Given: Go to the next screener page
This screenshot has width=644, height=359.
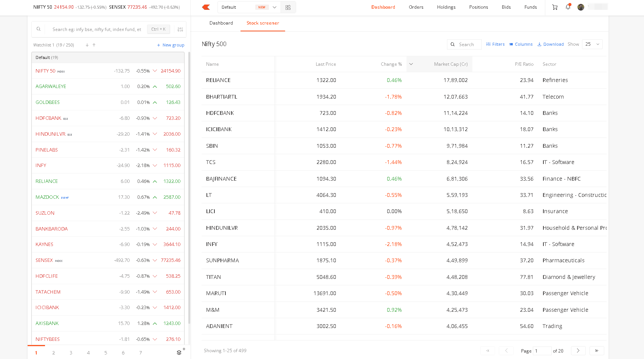Looking at the screenshot, I should tap(578, 351).
